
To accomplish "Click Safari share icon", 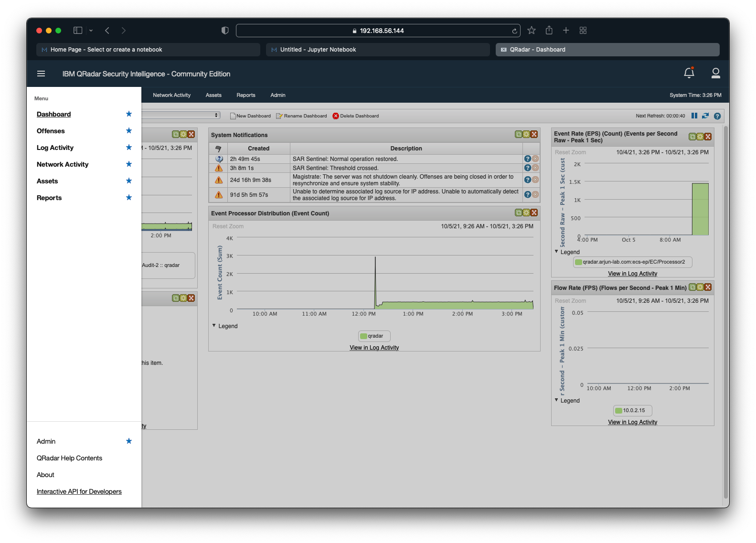I will (549, 30).
